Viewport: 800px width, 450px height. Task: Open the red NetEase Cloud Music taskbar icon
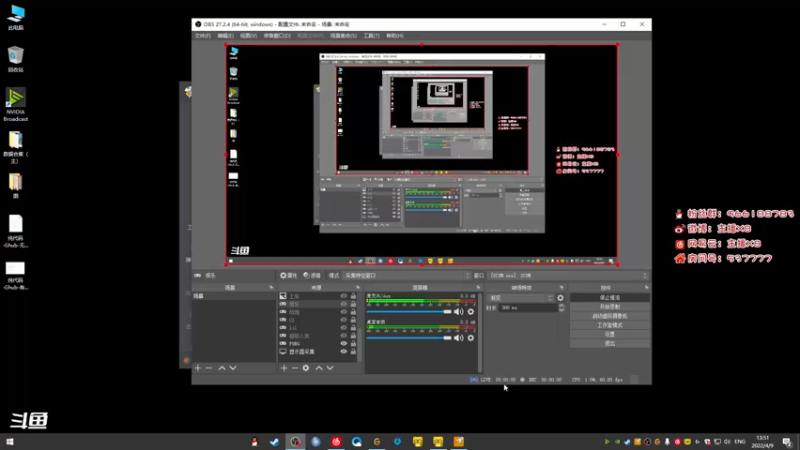coord(336,442)
